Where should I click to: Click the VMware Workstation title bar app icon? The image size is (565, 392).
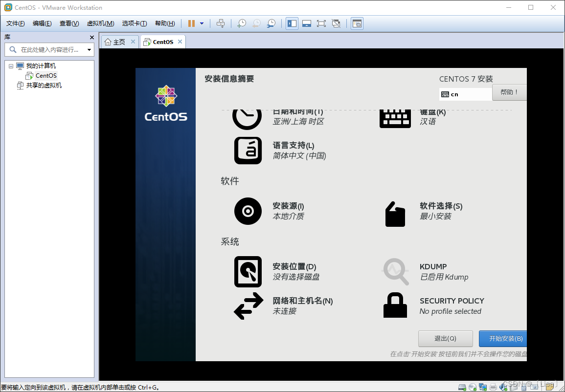8,7
